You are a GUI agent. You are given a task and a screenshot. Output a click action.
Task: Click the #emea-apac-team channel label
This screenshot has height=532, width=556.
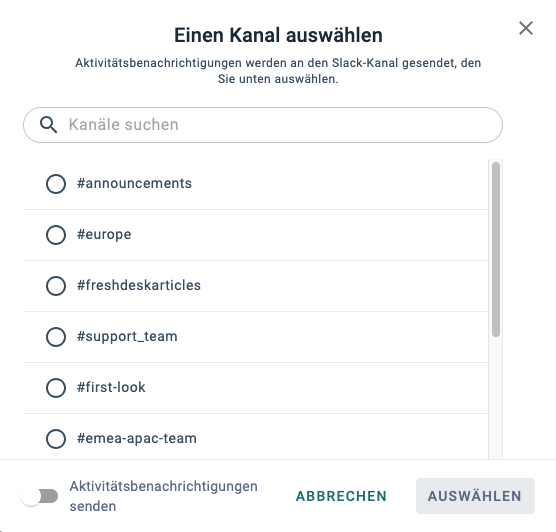coord(137,438)
